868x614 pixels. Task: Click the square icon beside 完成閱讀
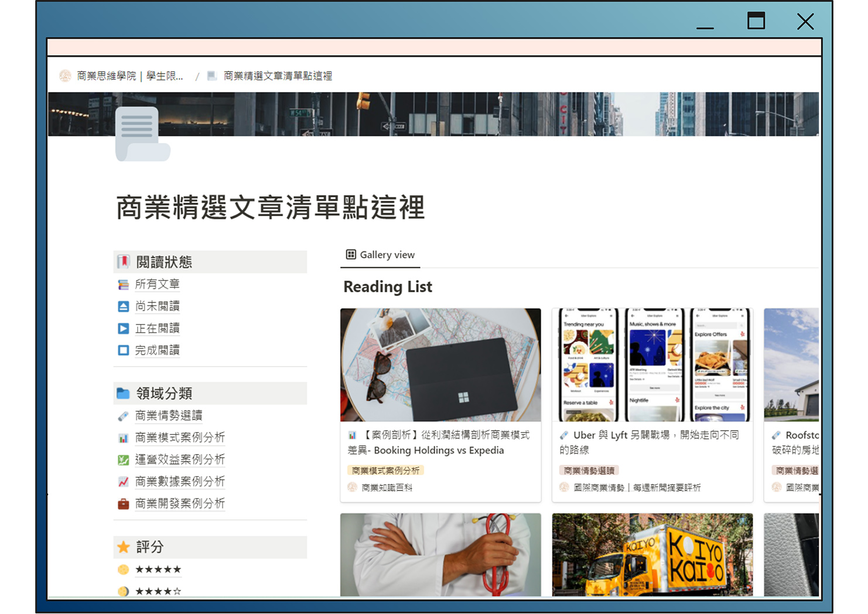[x=123, y=350]
